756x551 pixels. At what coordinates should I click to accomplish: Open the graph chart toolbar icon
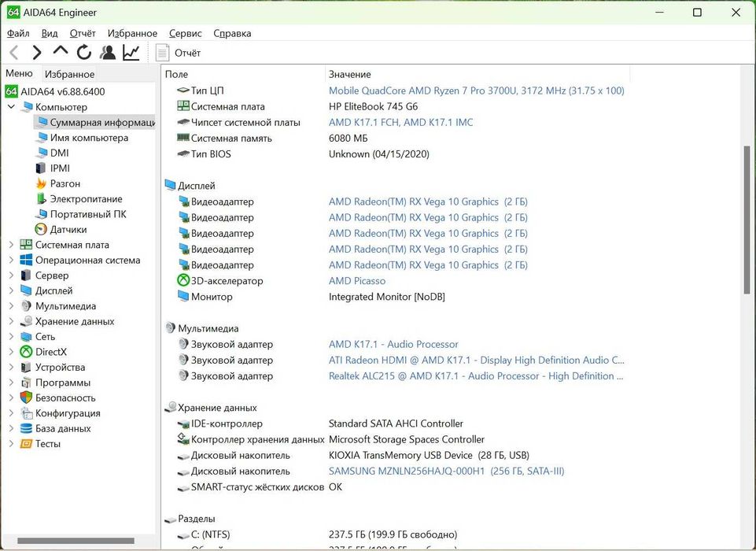click(x=131, y=52)
